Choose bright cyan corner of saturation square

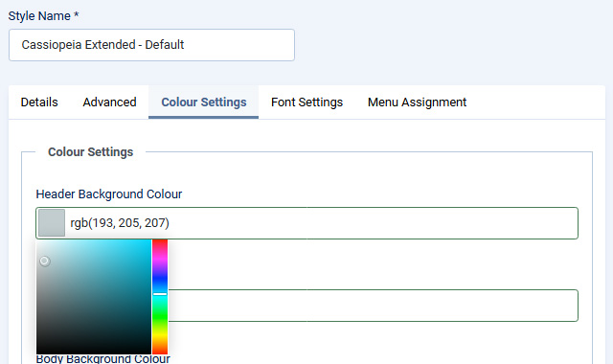click(x=148, y=243)
